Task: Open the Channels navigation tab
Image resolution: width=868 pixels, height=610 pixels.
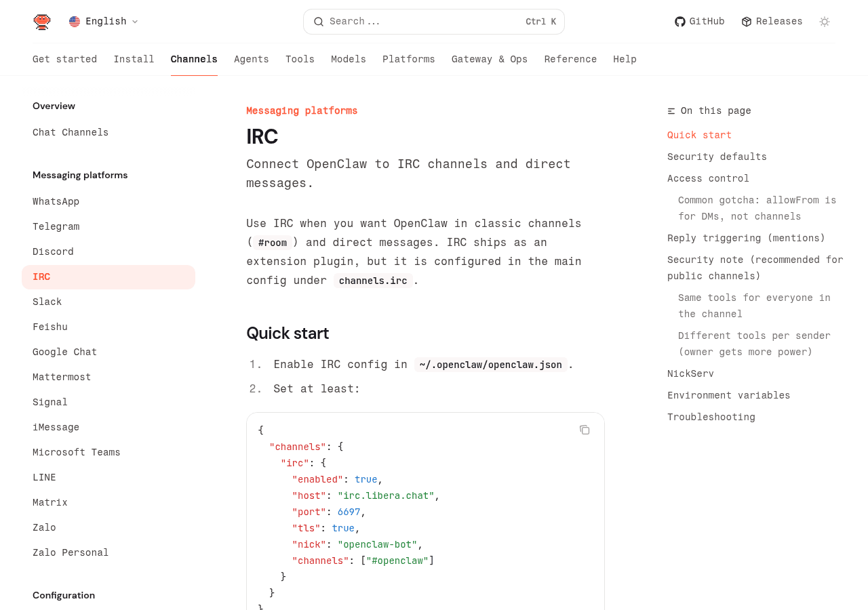Action: tap(194, 58)
